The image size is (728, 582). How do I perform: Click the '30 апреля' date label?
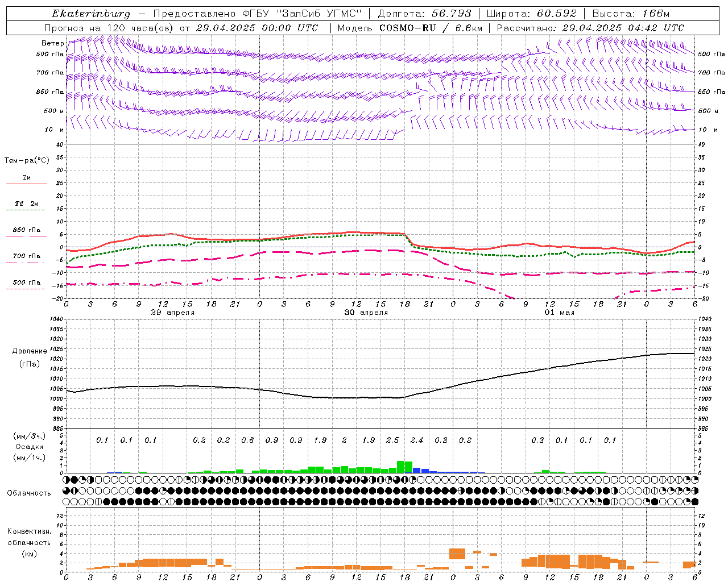click(366, 313)
